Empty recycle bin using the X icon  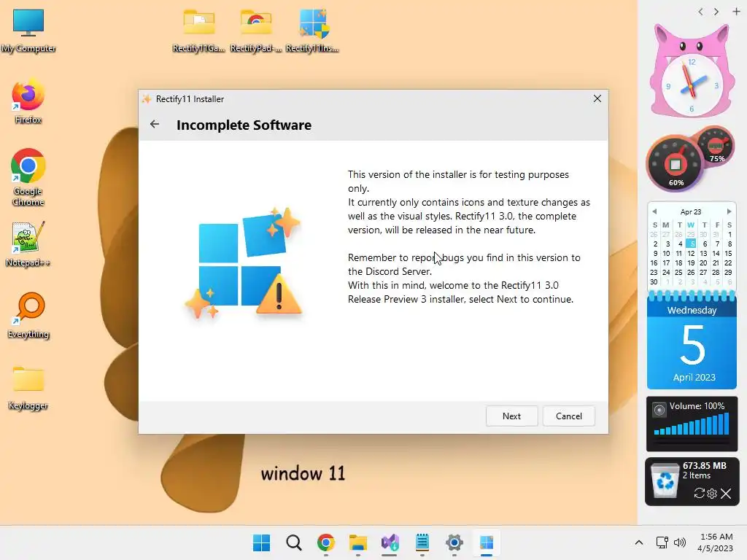click(726, 494)
